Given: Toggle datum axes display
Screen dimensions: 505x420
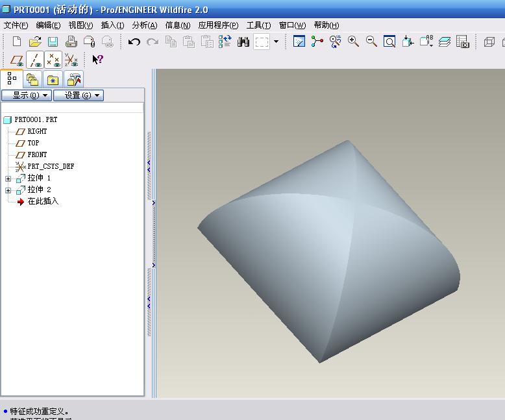Looking at the screenshot, I should 35,60.
